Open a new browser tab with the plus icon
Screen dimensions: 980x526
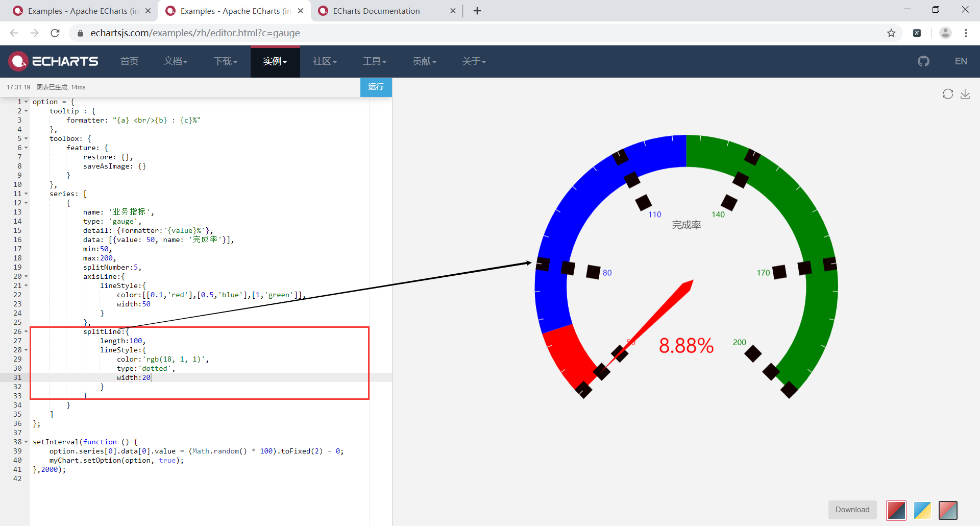pyautogui.click(x=477, y=10)
